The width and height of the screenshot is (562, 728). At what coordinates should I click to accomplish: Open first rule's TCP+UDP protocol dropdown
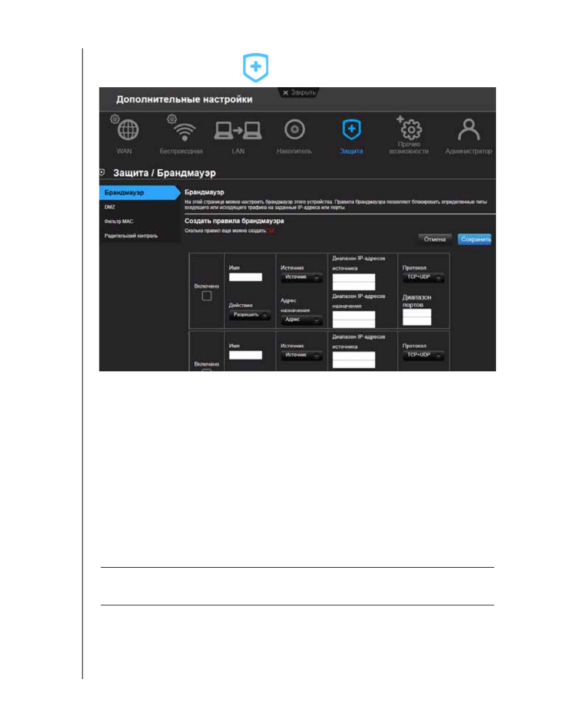click(x=424, y=277)
